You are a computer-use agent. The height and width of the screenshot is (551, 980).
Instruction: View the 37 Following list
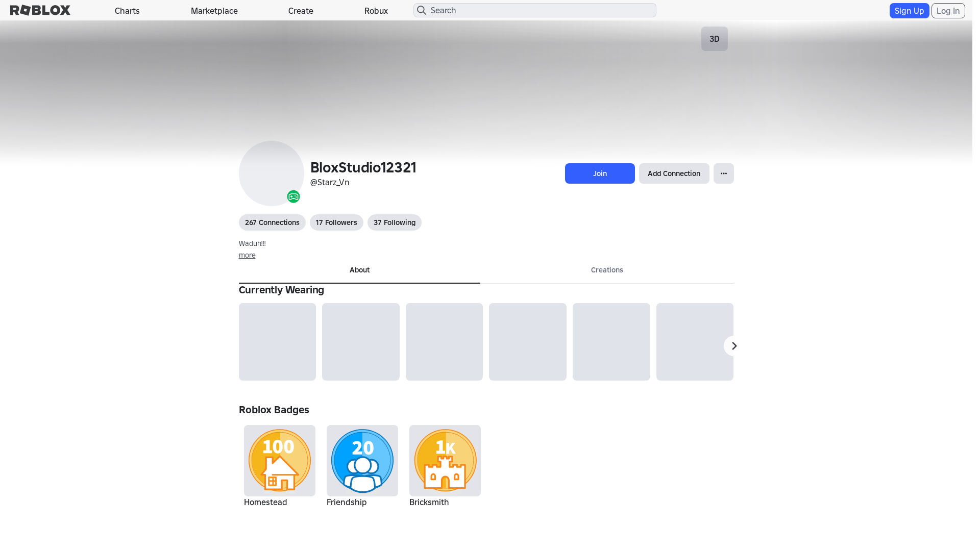[395, 222]
